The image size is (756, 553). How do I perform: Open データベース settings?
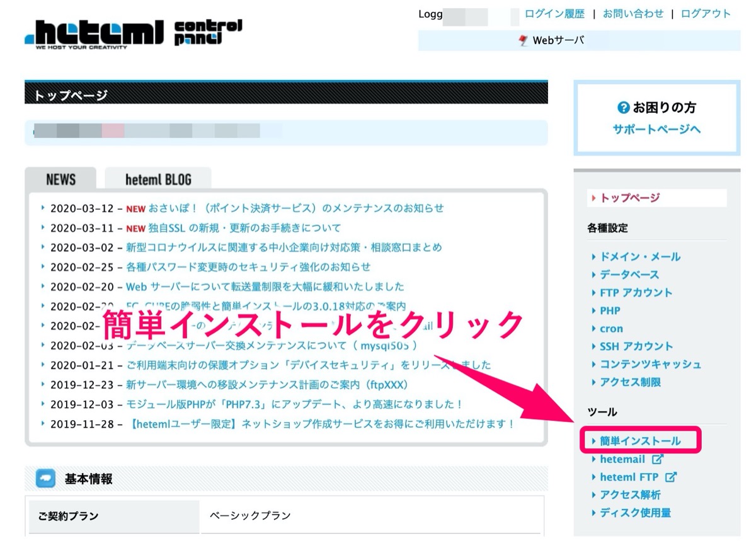629,275
